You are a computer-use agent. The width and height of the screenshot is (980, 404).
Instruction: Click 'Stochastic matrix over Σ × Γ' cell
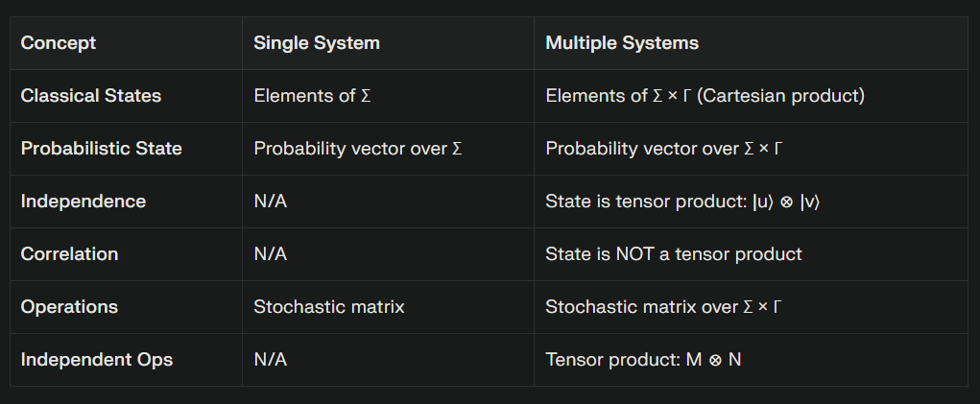point(664,306)
